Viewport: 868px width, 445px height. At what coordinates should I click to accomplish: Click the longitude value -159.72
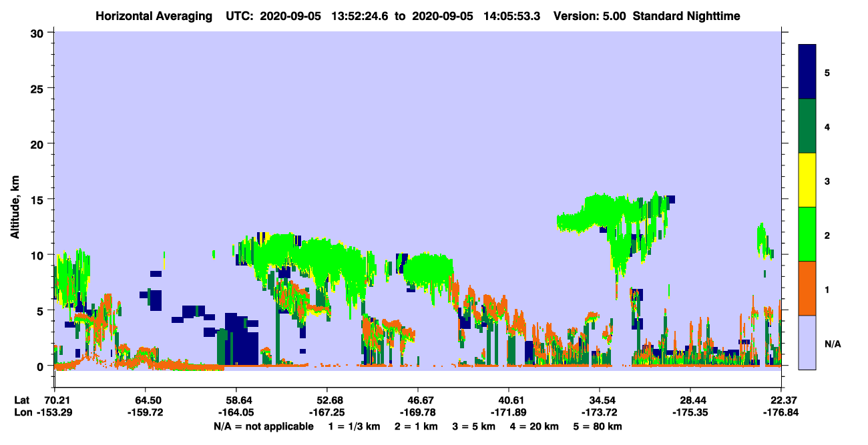click(x=145, y=412)
